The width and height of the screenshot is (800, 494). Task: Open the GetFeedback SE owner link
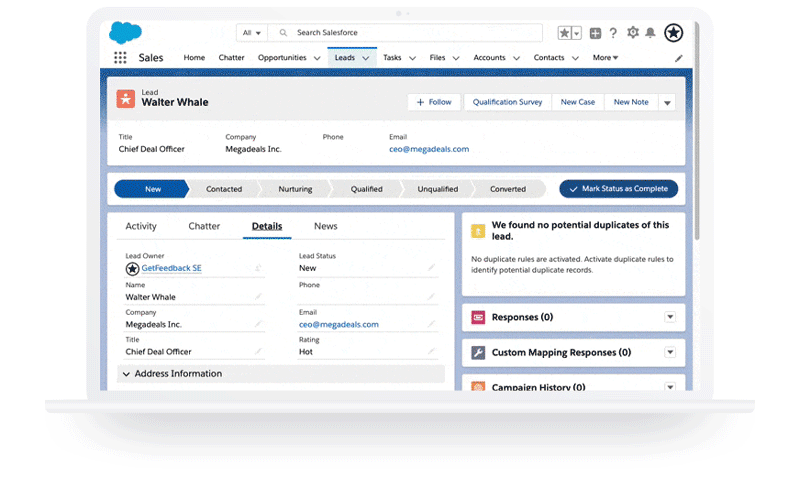tap(171, 268)
